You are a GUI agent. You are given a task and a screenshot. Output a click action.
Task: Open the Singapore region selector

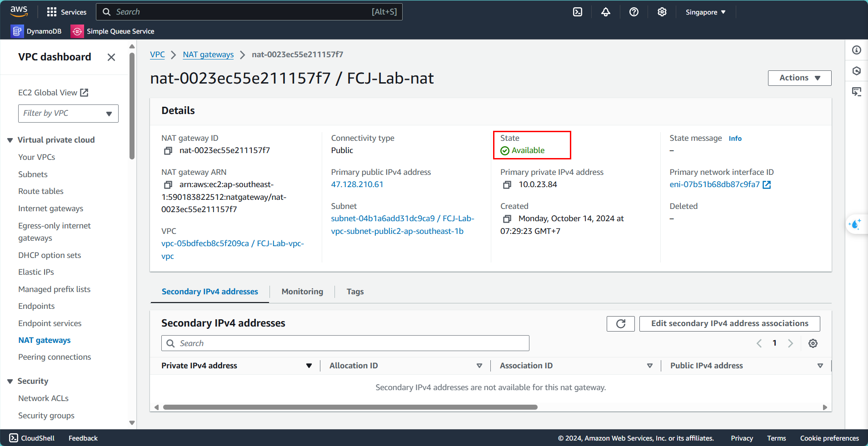click(x=705, y=12)
